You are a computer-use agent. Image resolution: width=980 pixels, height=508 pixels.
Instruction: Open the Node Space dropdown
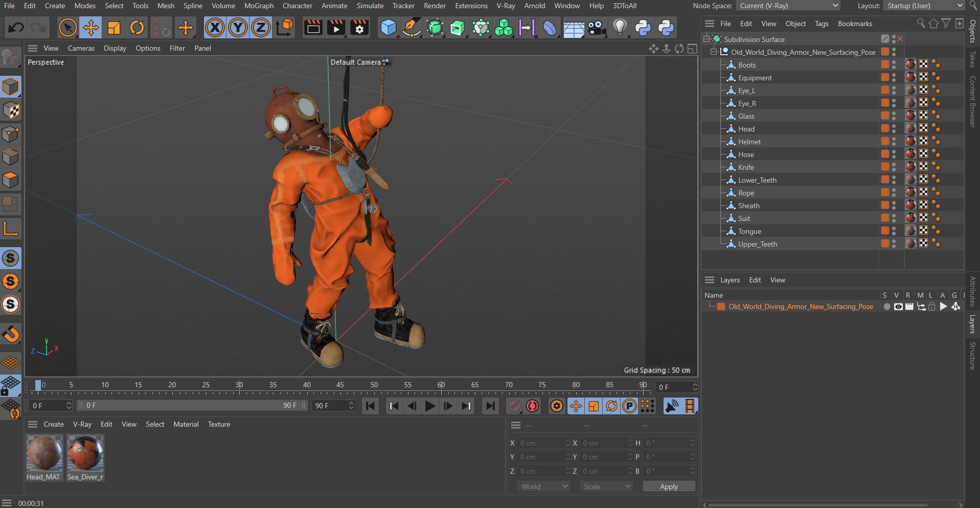click(x=788, y=6)
